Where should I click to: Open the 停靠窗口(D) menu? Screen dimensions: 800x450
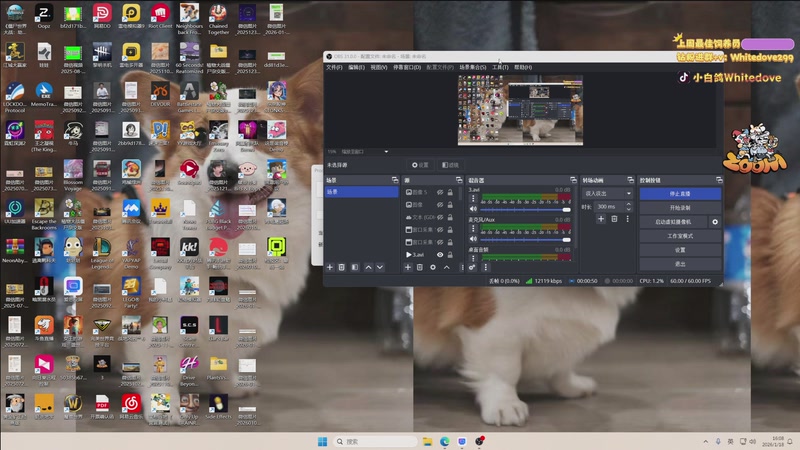[407, 67]
